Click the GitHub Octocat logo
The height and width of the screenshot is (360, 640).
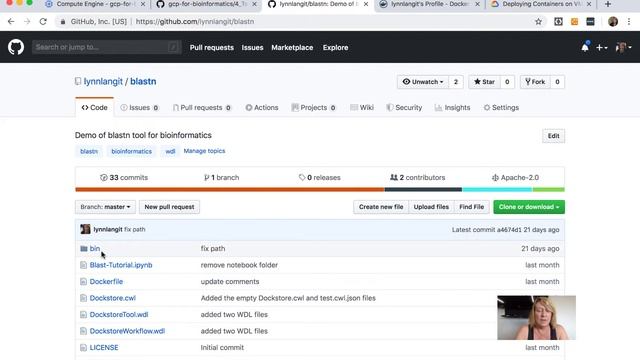point(16,47)
